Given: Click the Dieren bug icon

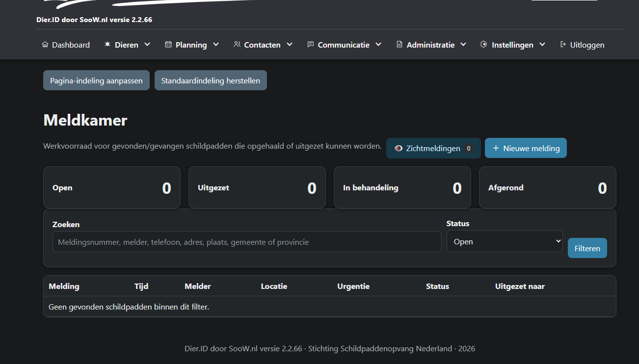Looking at the screenshot, I should (107, 45).
